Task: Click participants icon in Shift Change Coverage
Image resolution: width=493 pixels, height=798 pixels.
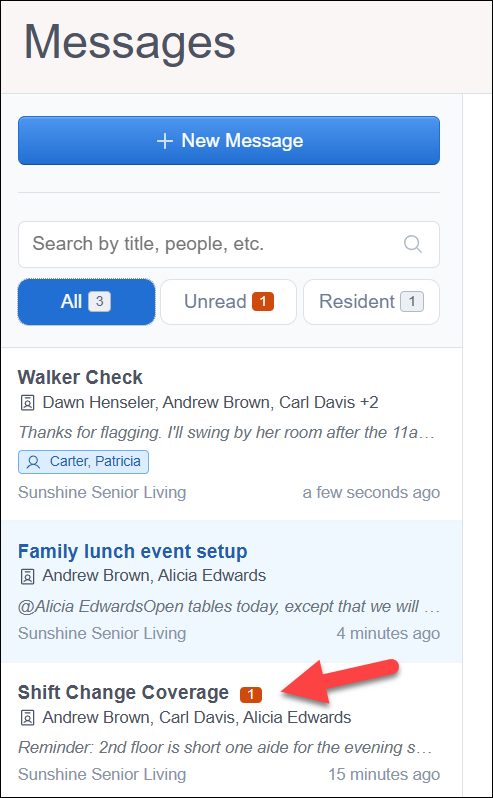Action: (x=27, y=718)
